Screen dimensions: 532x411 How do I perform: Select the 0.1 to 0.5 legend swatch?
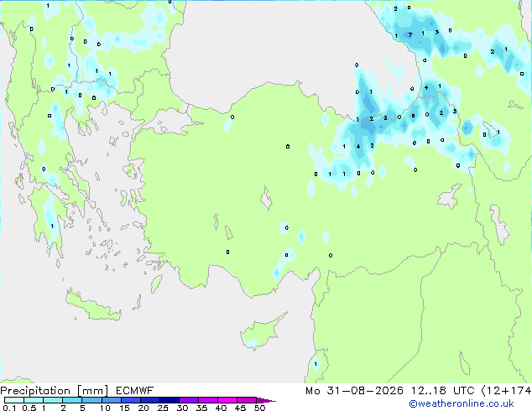click(14, 400)
